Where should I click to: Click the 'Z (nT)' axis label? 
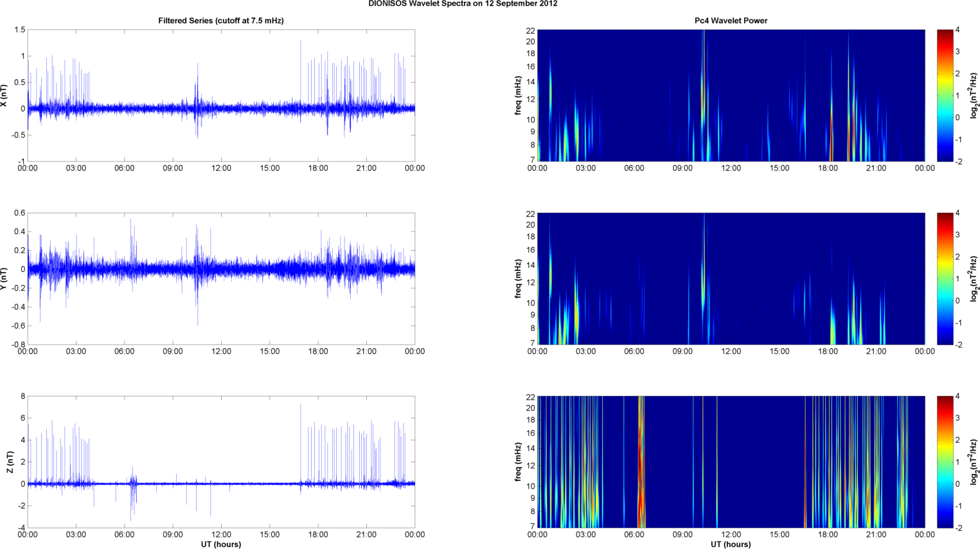point(10,462)
